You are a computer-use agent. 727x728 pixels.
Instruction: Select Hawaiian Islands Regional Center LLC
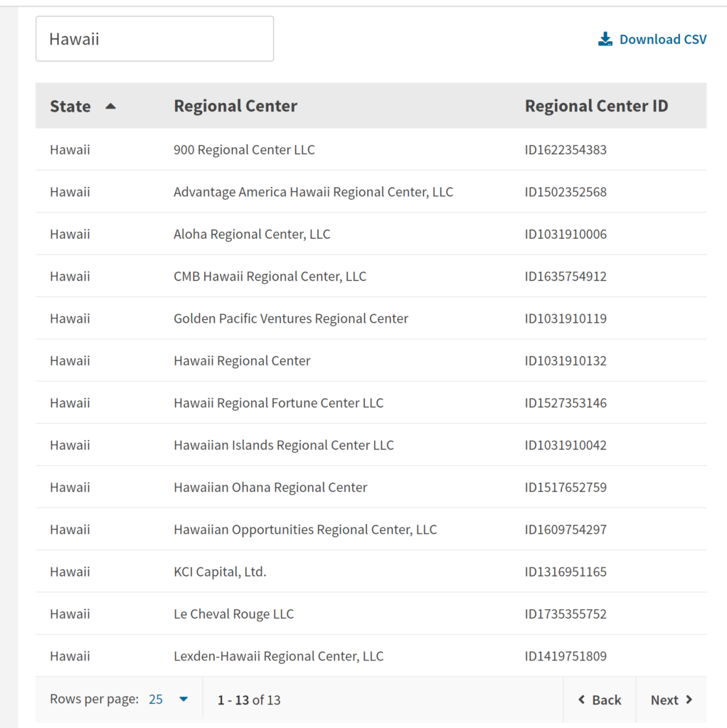(284, 445)
